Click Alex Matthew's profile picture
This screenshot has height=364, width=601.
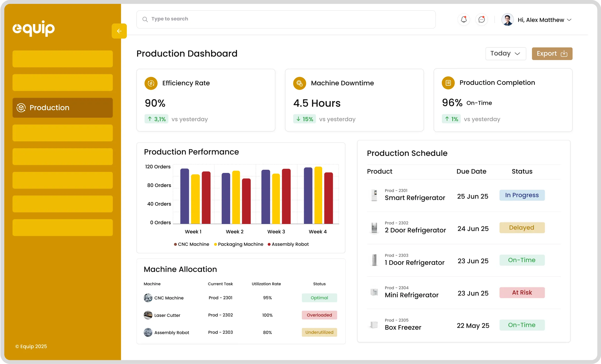(x=507, y=20)
